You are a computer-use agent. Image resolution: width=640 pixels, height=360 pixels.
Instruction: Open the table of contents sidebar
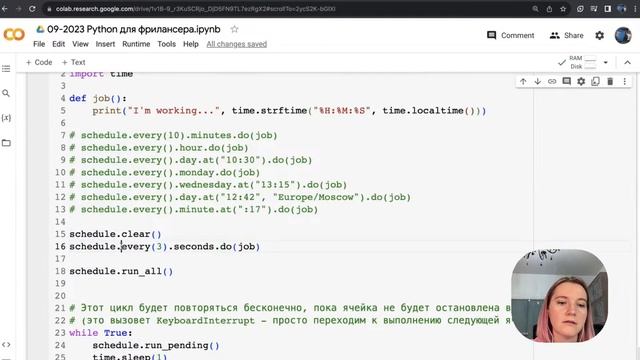(x=6, y=69)
